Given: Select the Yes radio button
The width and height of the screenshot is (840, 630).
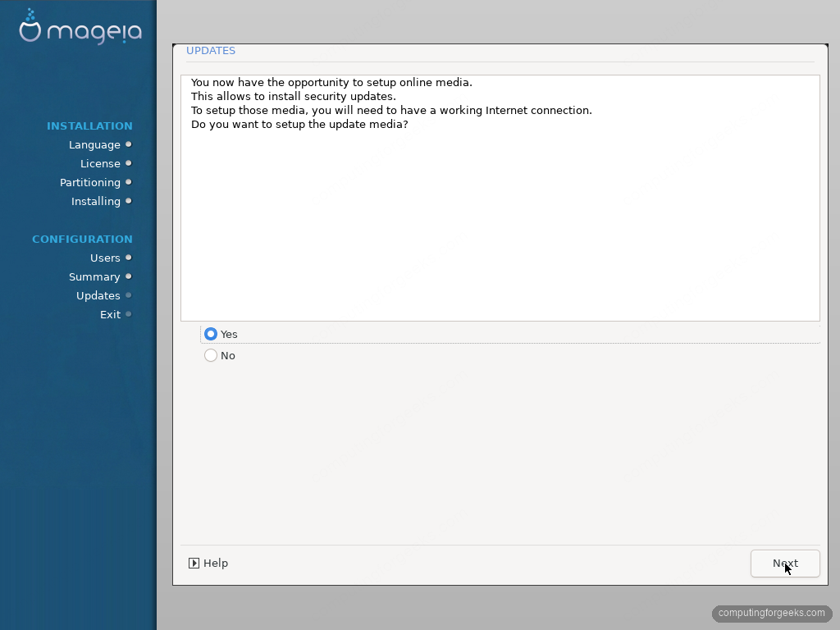Looking at the screenshot, I should (x=211, y=335).
